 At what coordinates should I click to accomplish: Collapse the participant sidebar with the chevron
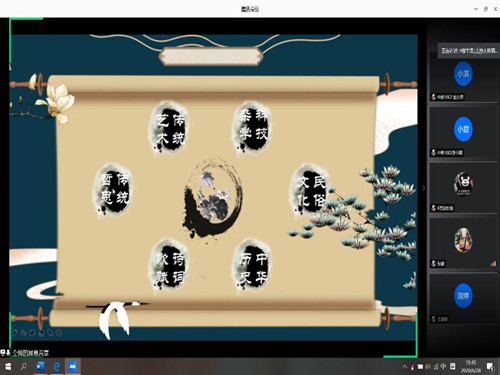[424, 188]
